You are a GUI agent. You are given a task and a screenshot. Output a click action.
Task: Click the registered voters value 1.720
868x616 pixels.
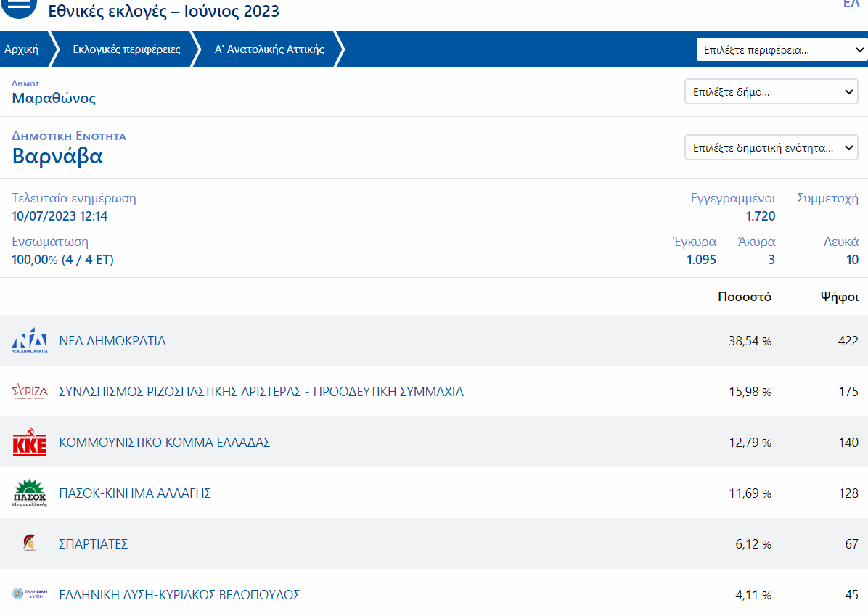[x=760, y=216]
